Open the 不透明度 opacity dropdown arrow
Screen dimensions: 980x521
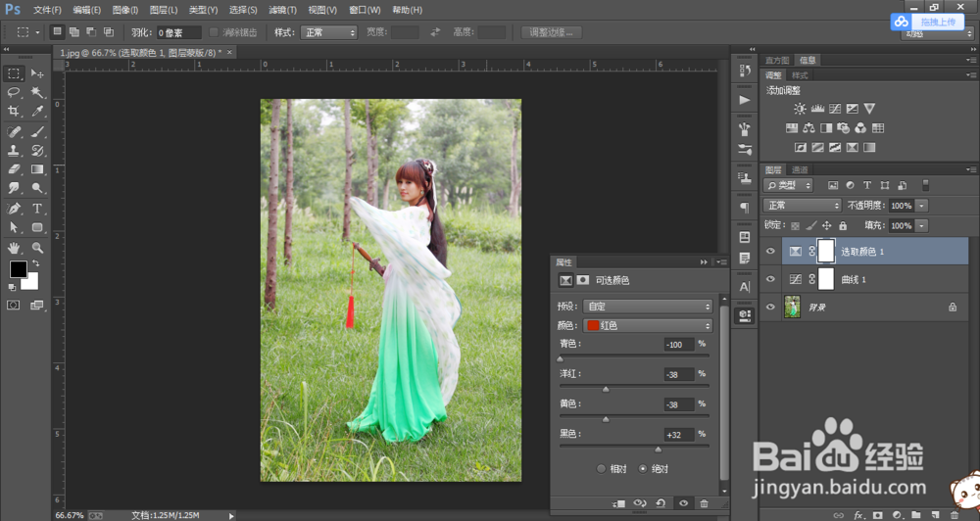(921, 206)
